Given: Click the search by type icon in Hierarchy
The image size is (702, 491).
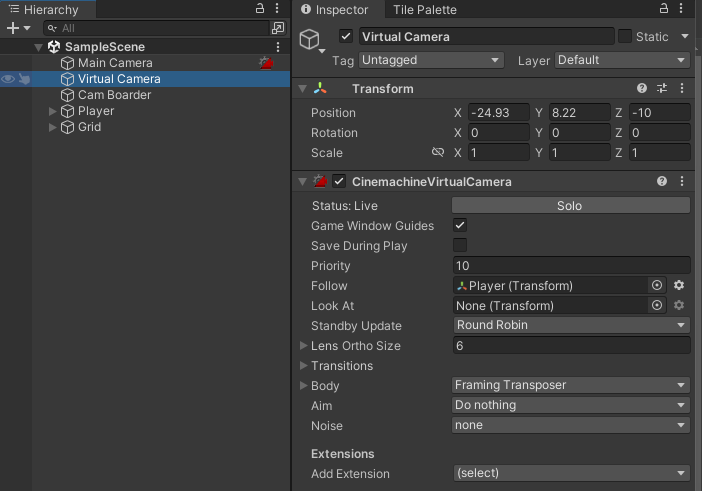Looking at the screenshot, I should 278,28.
